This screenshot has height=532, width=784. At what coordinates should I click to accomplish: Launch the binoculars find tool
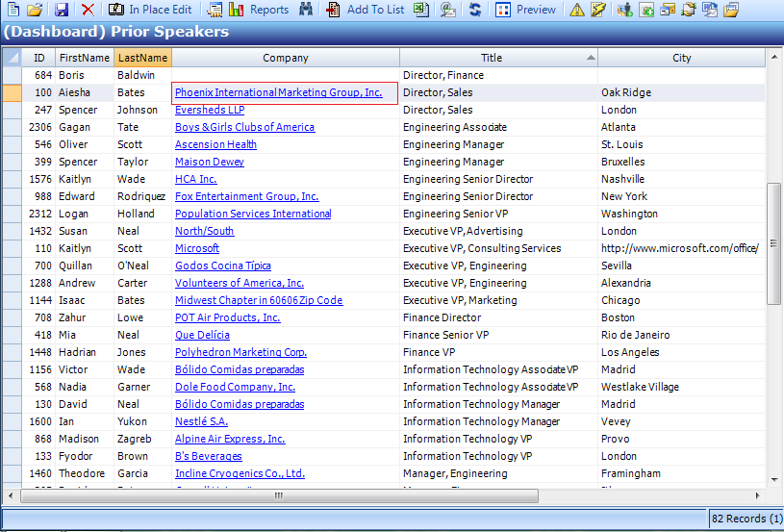[x=306, y=9]
